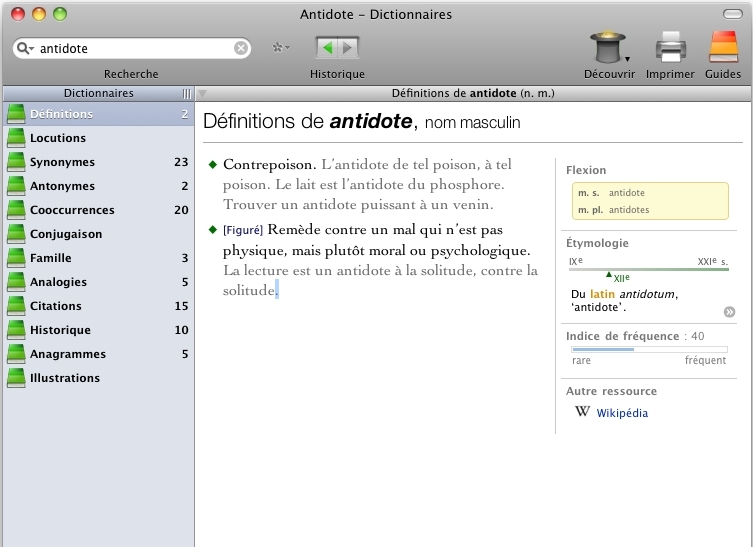Click the disclosure triangle beside definitions header
The width and height of the screenshot is (753, 547).
(202, 94)
